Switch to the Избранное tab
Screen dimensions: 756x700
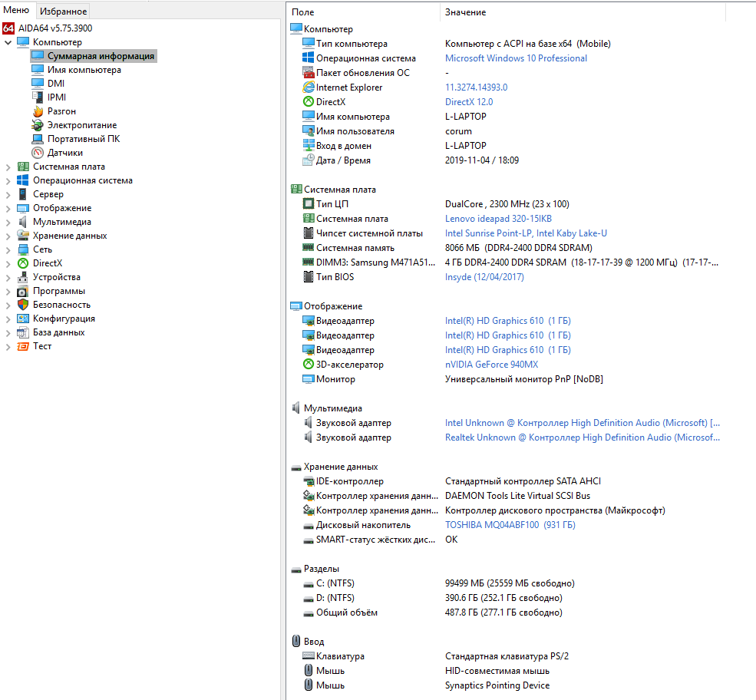click(63, 11)
